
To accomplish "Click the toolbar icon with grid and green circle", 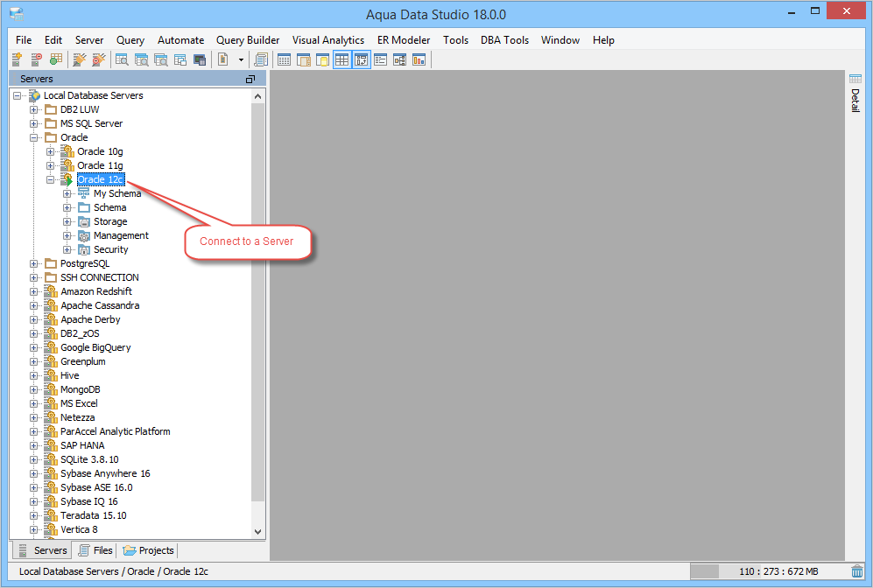I will (56, 59).
